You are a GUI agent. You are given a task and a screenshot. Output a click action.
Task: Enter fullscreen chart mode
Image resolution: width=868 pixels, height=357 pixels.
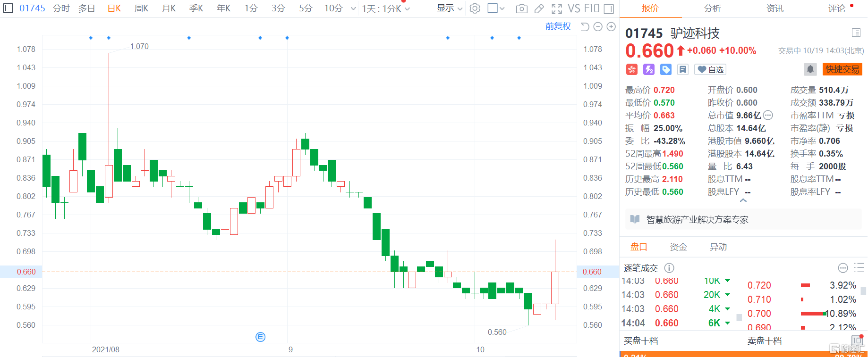557,8
